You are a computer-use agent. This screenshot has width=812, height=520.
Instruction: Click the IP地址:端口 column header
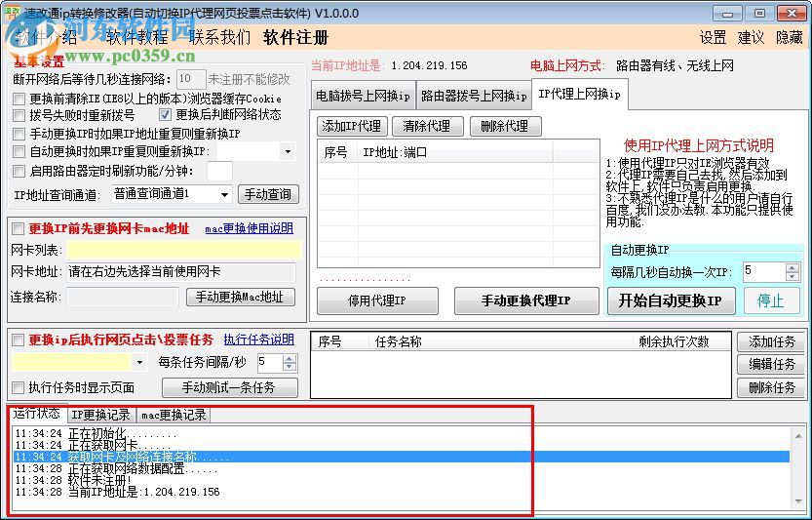[455, 152]
